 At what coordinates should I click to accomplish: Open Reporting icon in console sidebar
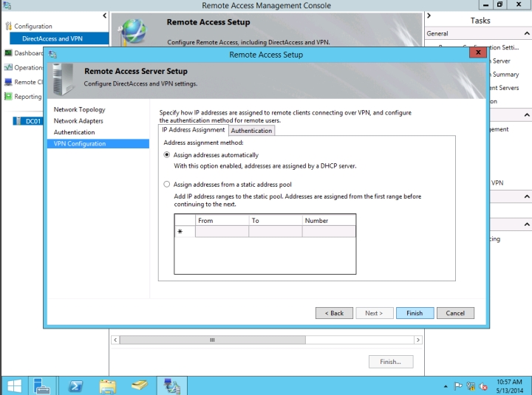[8, 96]
